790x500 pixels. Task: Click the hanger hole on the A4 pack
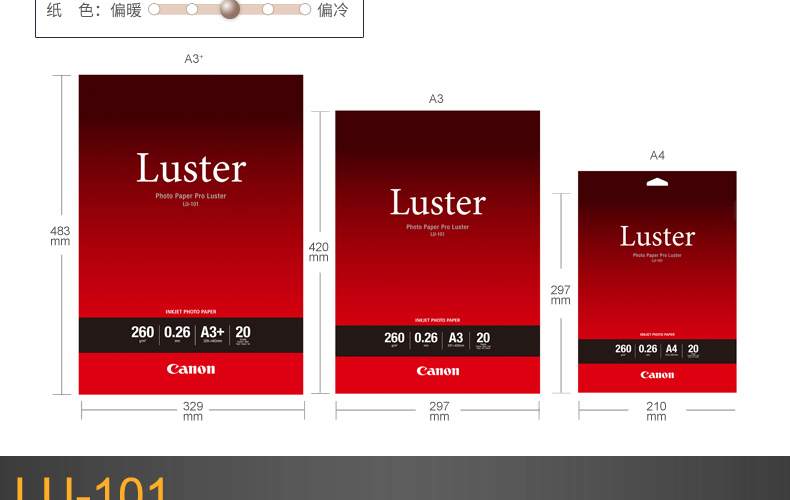point(657,182)
